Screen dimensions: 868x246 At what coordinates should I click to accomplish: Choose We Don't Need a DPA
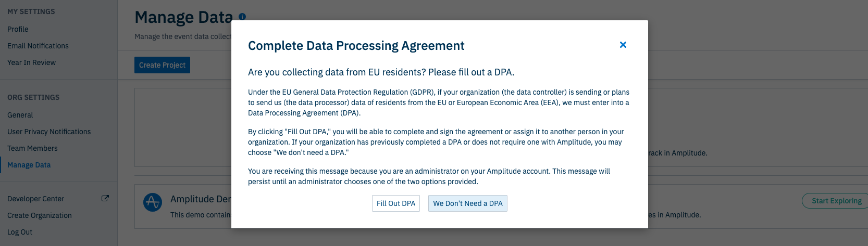[x=468, y=203]
